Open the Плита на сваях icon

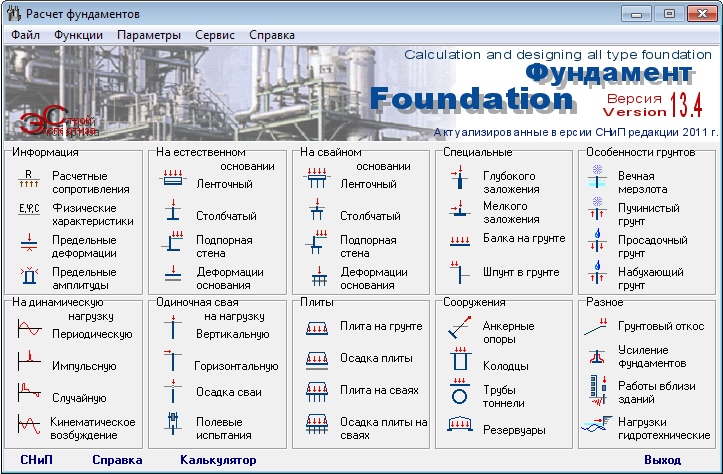click(x=317, y=392)
